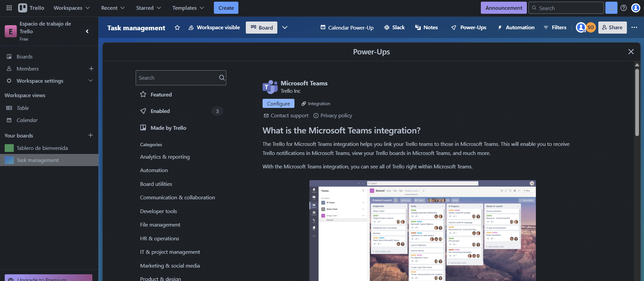This screenshot has width=644, height=281.
Task: Open Marketing & social media category
Action: (170, 266)
